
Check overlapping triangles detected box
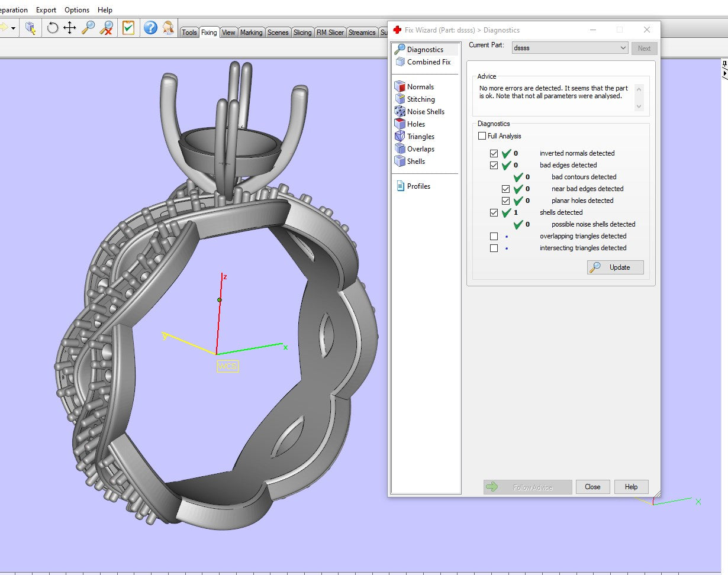tap(494, 236)
